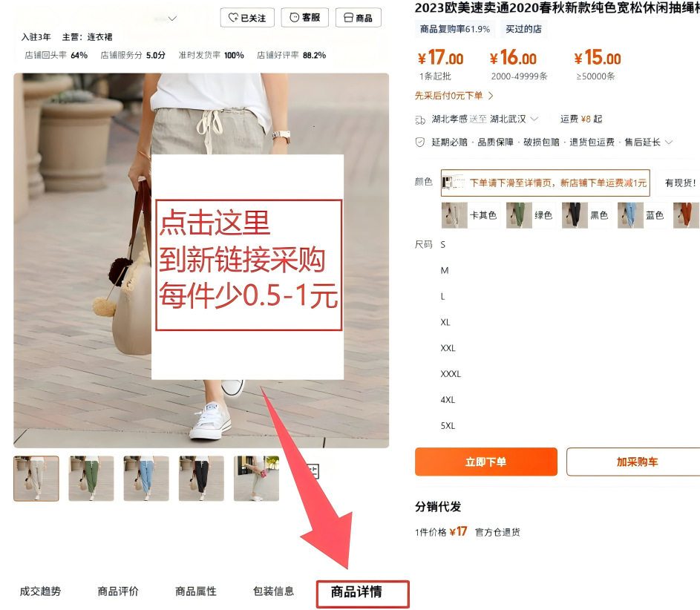Image resolution: width=700 pixels, height=610 pixels.
Task: Open the 包装信息 tab
Action: pos(273,591)
